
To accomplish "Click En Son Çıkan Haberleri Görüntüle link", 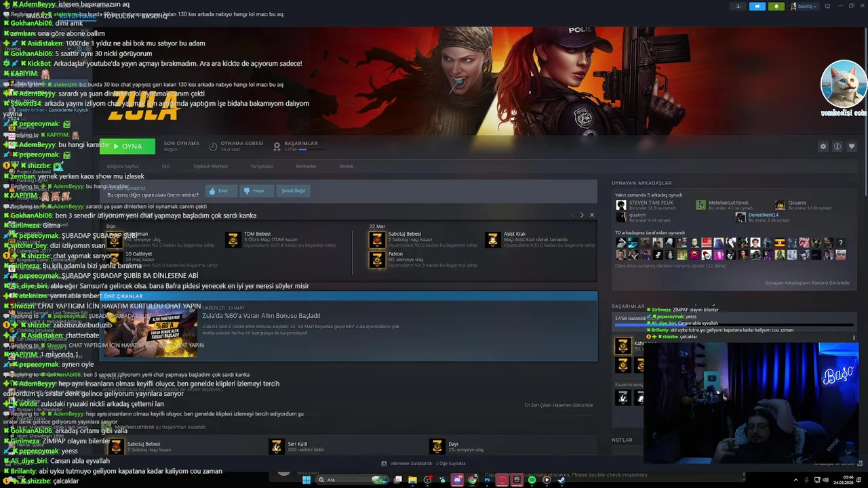I will pos(559,405).
